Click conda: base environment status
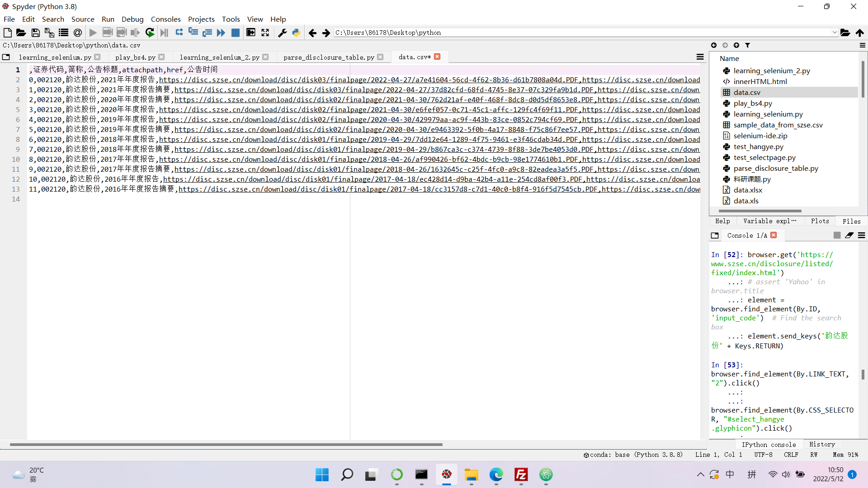 tap(633, 455)
